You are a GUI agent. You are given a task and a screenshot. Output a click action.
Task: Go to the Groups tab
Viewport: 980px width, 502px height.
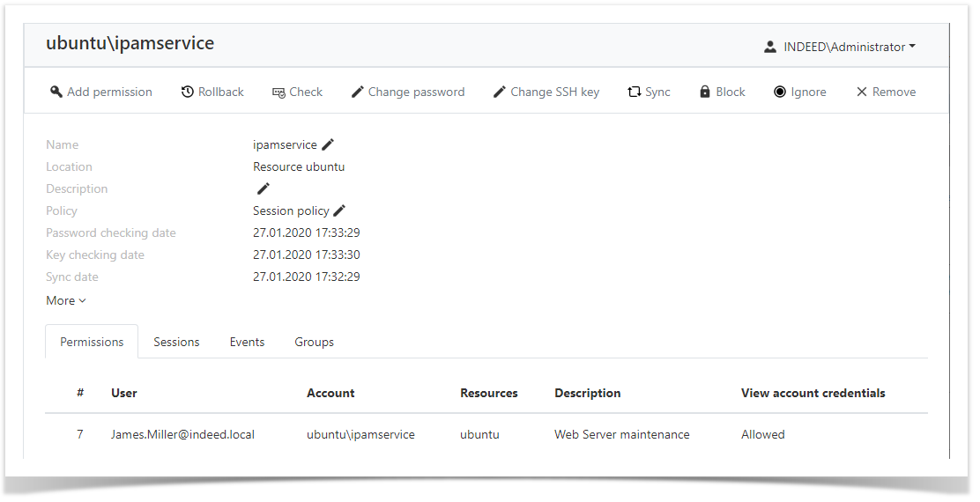[x=314, y=342]
